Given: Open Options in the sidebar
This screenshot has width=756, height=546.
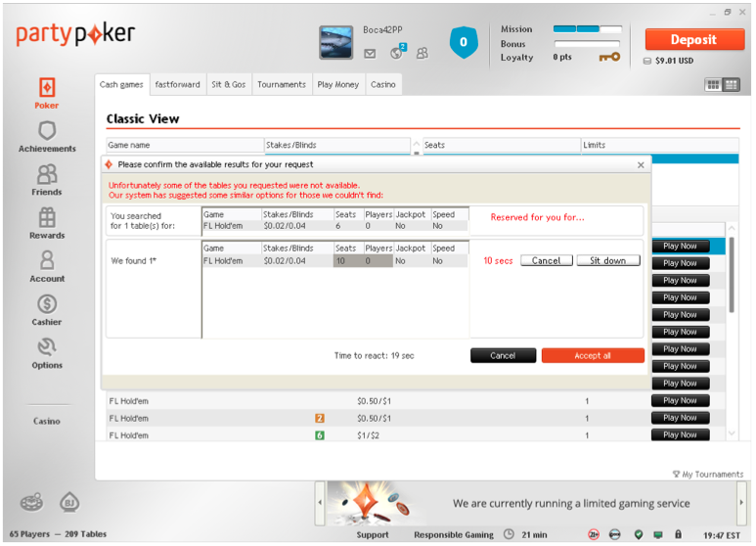Looking at the screenshot, I should point(47,353).
